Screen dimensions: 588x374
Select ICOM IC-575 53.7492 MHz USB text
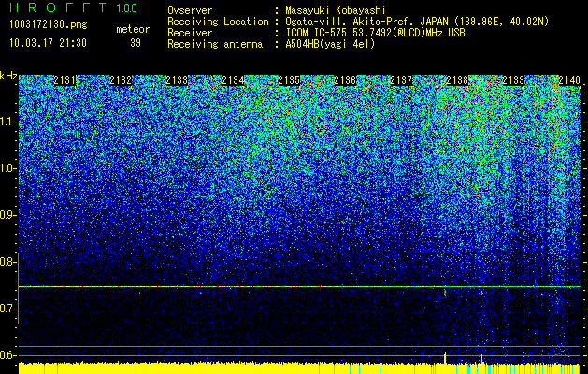tap(375, 33)
